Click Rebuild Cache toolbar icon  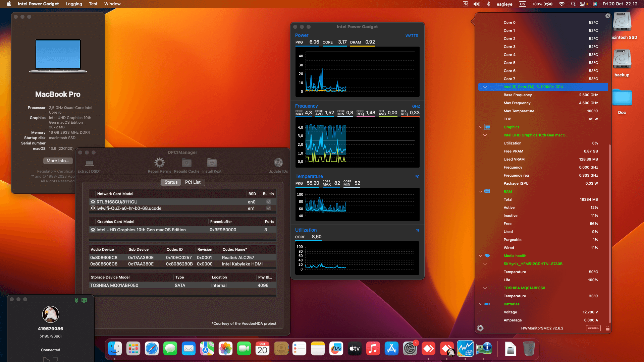(x=186, y=163)
